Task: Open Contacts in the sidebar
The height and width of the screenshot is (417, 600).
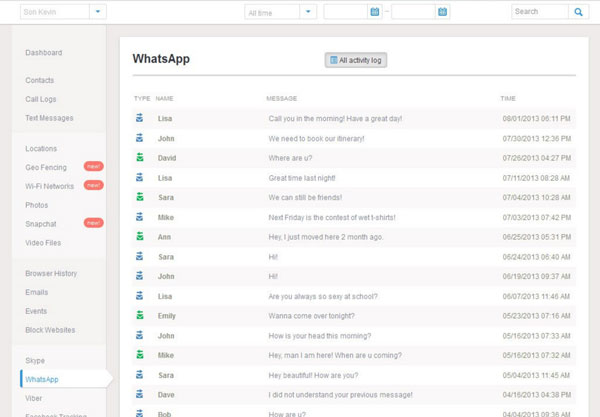Action: 40,80
